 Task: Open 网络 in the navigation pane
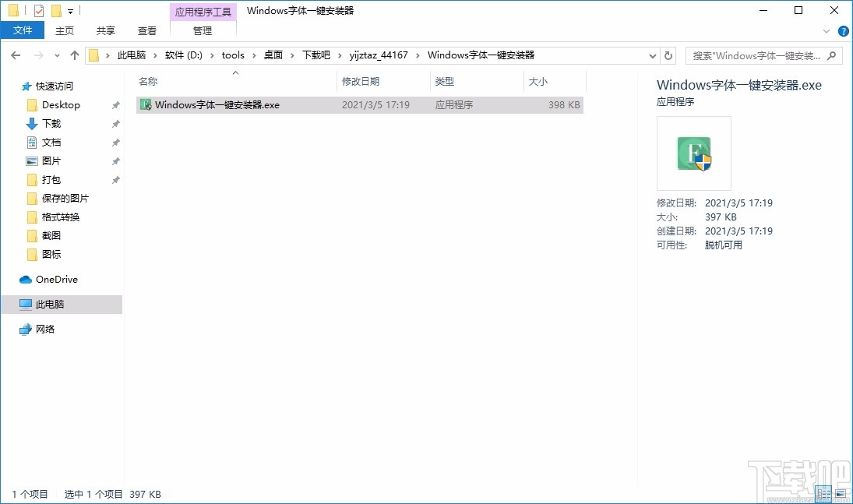tap(45, 329)
